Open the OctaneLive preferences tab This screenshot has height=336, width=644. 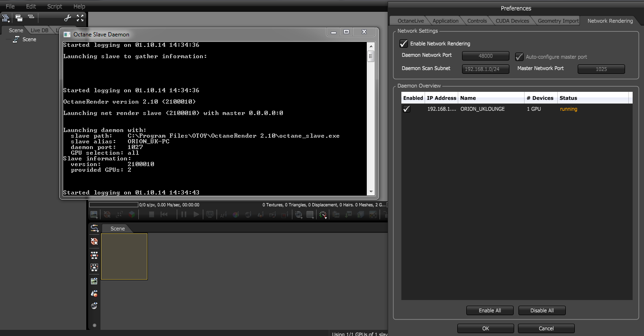(410, 21)
